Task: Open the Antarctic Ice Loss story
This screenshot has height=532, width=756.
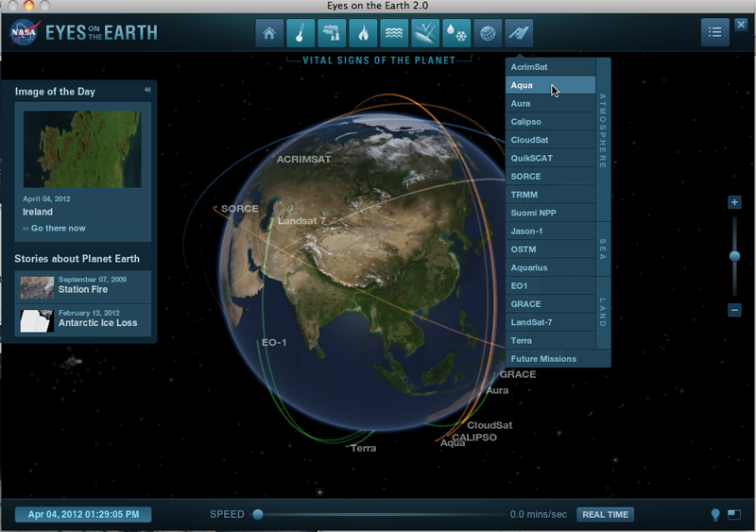Action: pos(97,323)
